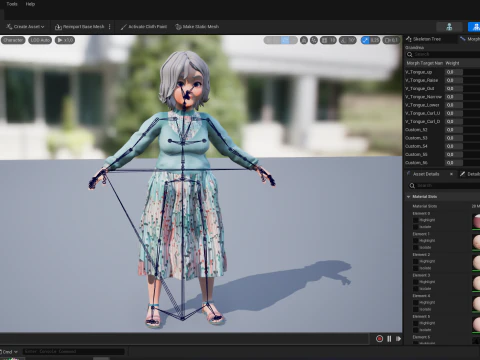This screenshot has height=360, width=480.
Task: Click Element 0 material thumbnail
Action: (476, 221)
